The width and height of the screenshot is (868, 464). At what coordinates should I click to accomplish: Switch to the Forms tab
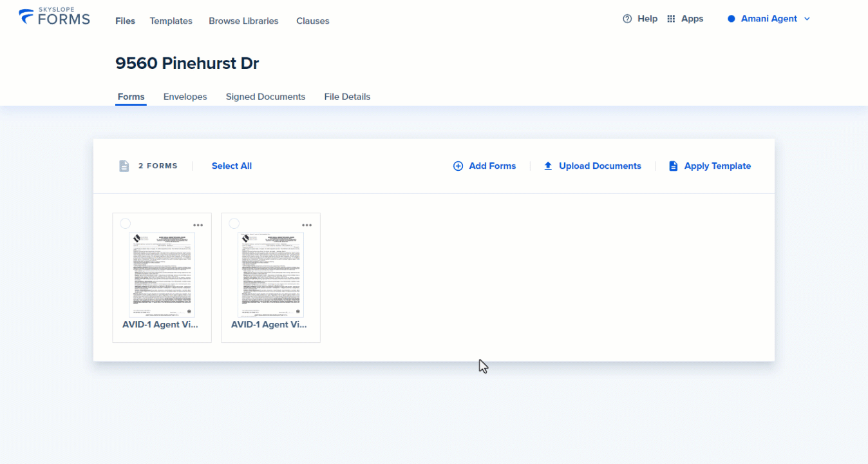pos(131,97)
